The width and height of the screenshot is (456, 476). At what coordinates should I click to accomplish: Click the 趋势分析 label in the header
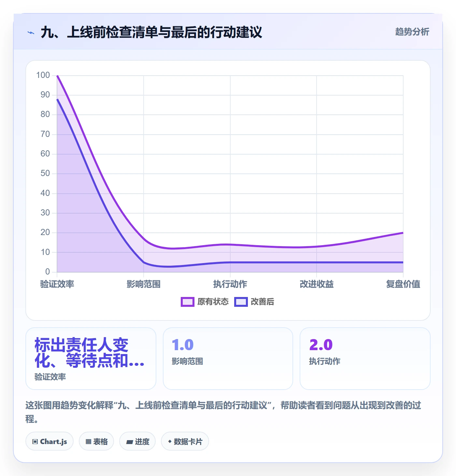point(412,32)
